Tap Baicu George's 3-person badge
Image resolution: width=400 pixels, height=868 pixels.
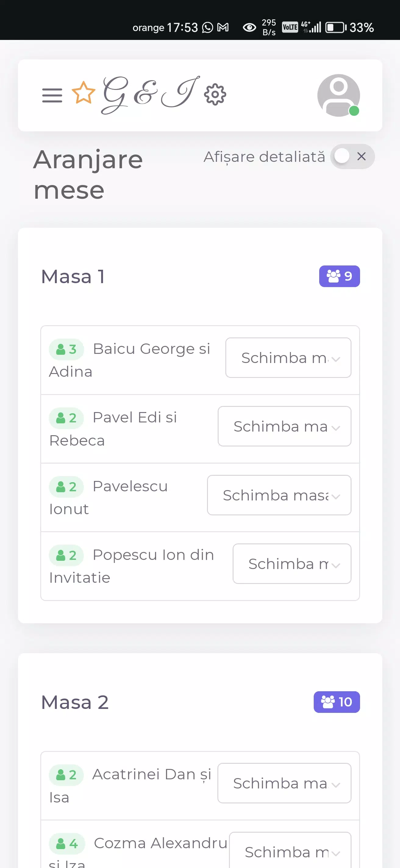[66, 349]
